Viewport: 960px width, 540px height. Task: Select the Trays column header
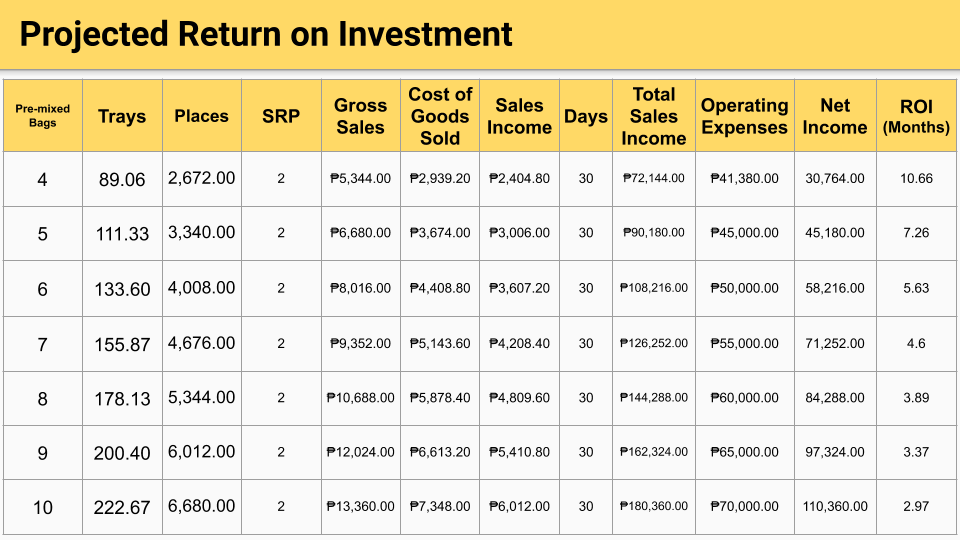pos(122,116)
